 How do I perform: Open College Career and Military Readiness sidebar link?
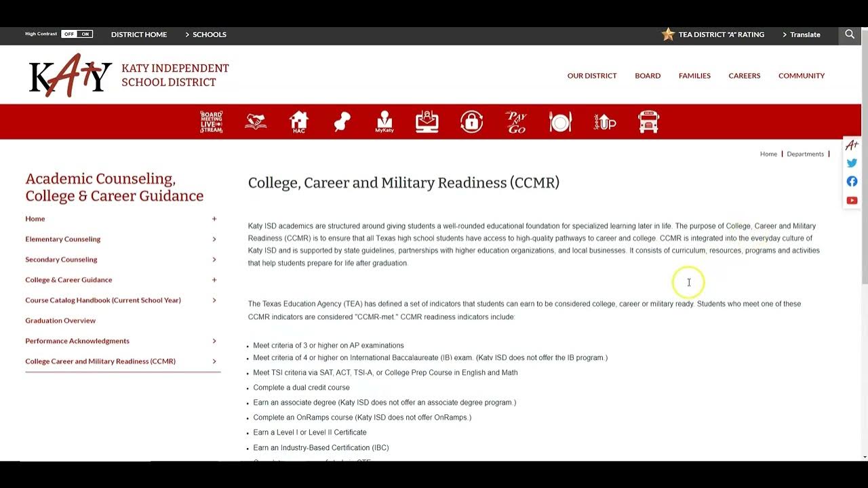click(x=100, y=361)
